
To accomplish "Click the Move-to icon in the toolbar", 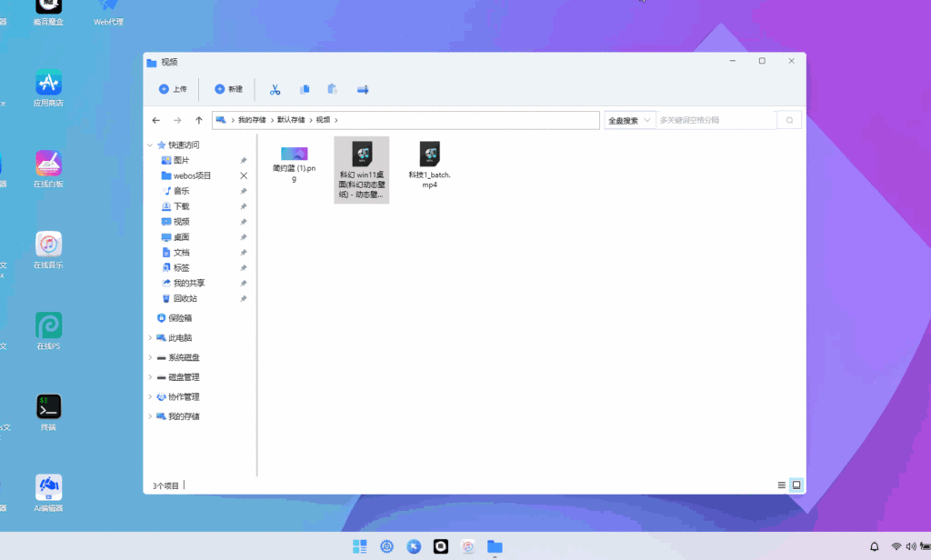I will 362,88.
